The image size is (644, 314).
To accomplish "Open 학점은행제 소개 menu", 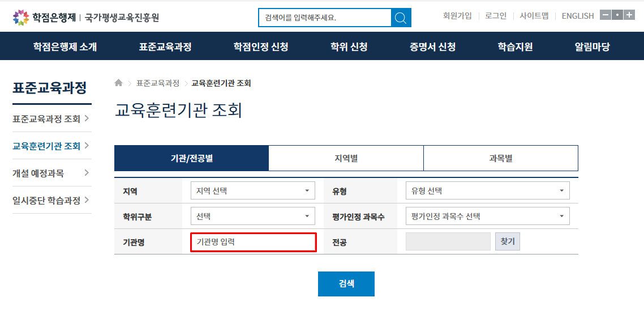I will (x=65, y=46).
